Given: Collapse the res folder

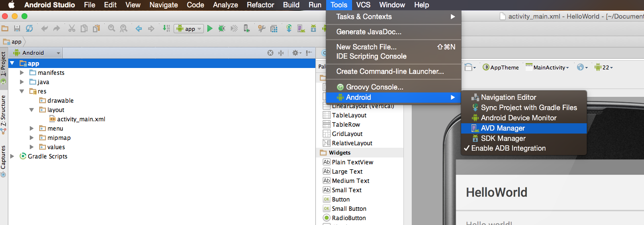Looking at the screenshot, I should coord(22,91).
